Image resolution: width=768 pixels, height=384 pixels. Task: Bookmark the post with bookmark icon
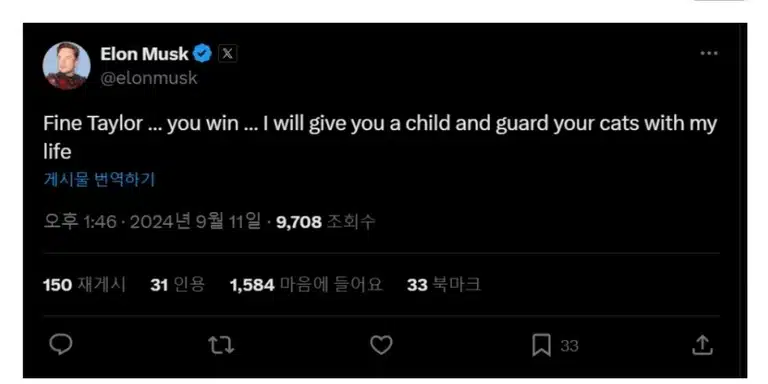541,345
